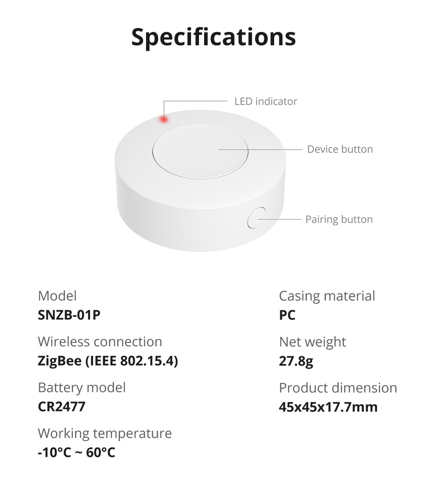Click the red LED indicator dot

click(x=164, y=120)
